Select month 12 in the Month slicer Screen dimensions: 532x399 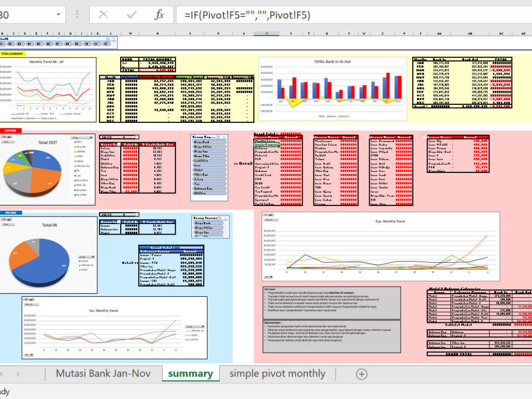tap(106, 44)
